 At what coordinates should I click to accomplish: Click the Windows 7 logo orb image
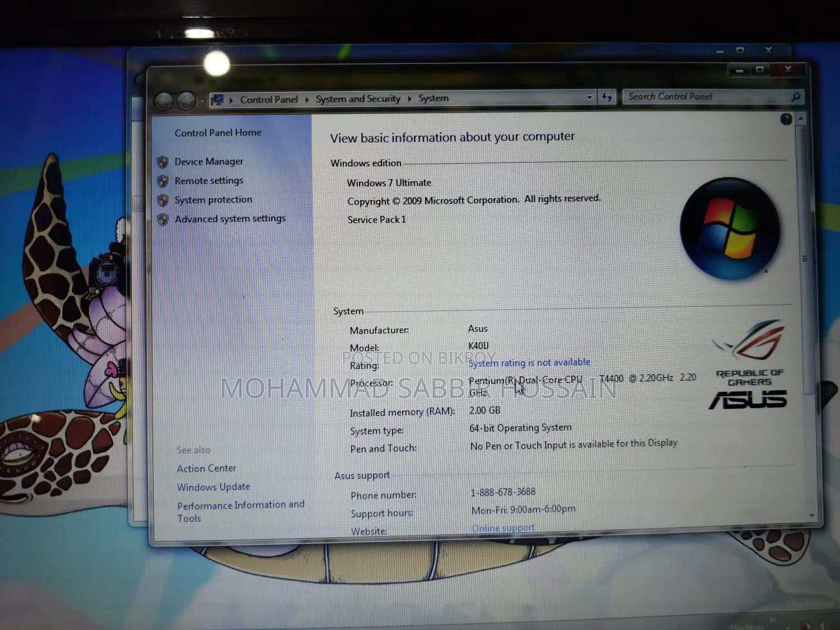click(x=730, y=228)
